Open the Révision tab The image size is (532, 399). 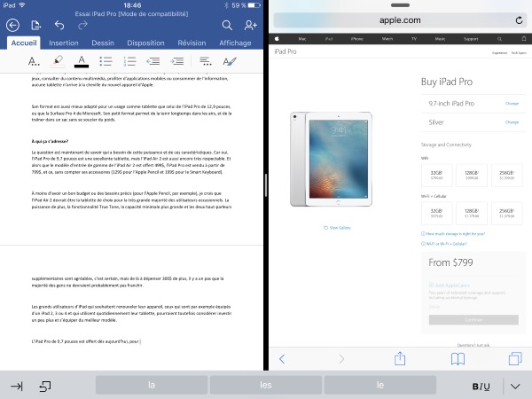pyautogui.click(x=192, y=43)
